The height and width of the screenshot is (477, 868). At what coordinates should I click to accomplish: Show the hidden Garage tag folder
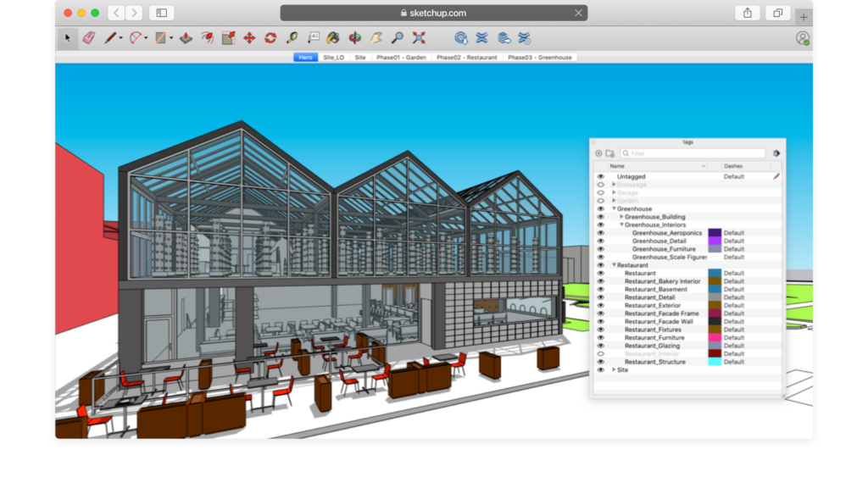pos(601,192)
